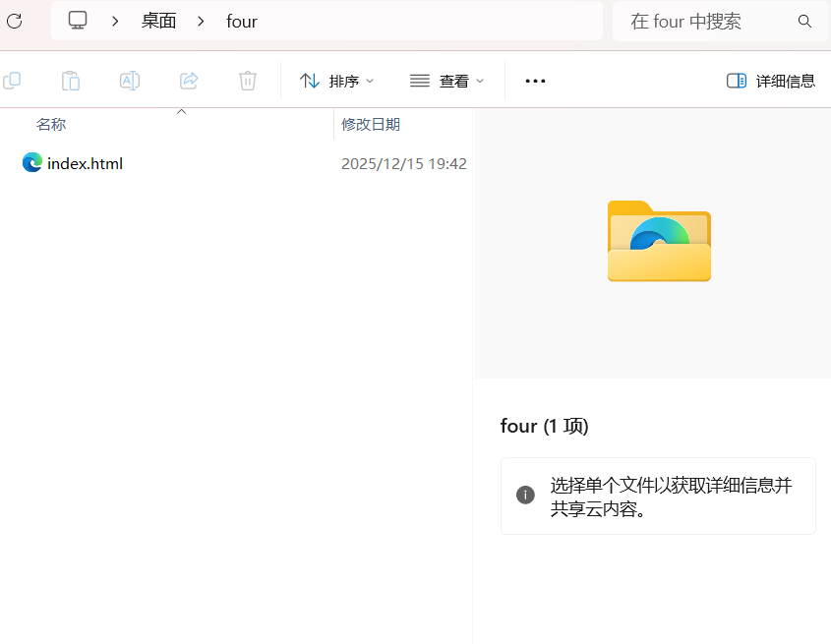Click the Delete (trash) icon
The image size is (831, 644).
point(247,81)
